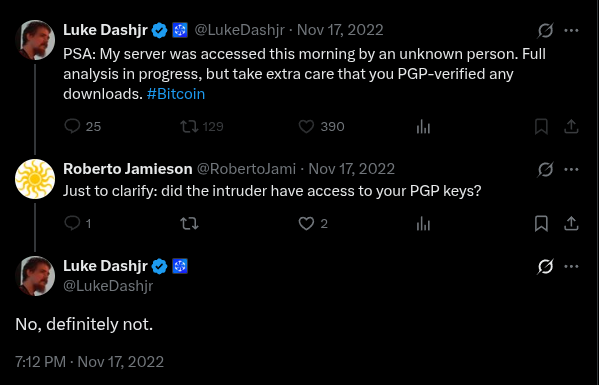Click the Grok icon on the PSA tweet

545,30
